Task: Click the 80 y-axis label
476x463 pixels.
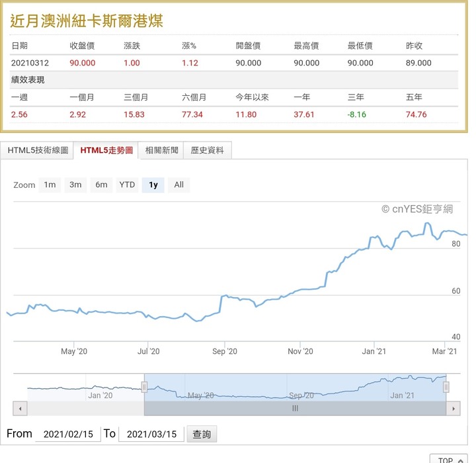Action: point(456,244)
